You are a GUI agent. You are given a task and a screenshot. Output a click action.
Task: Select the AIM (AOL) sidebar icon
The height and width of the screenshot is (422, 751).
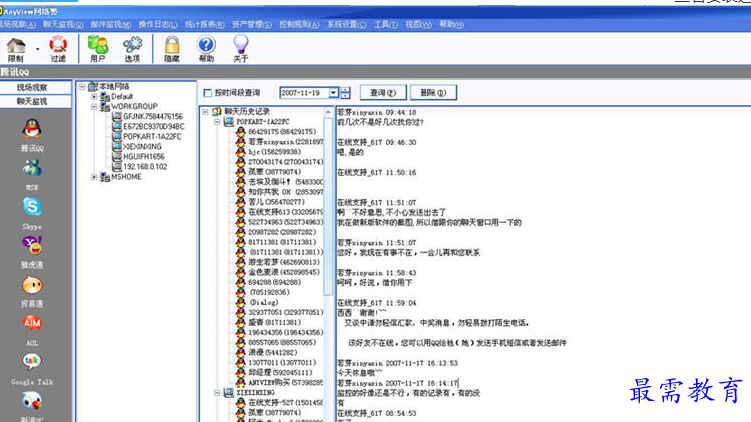click(x=32, y=323)
